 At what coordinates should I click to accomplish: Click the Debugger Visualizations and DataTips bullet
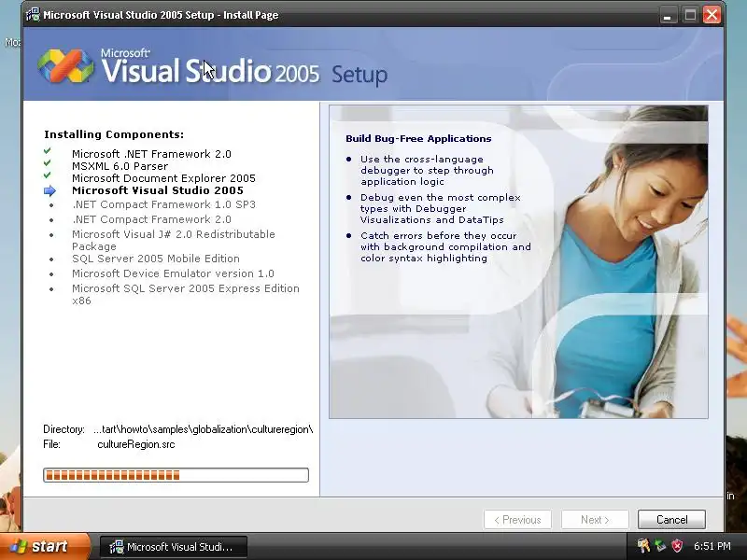click(x=441, y=208)
